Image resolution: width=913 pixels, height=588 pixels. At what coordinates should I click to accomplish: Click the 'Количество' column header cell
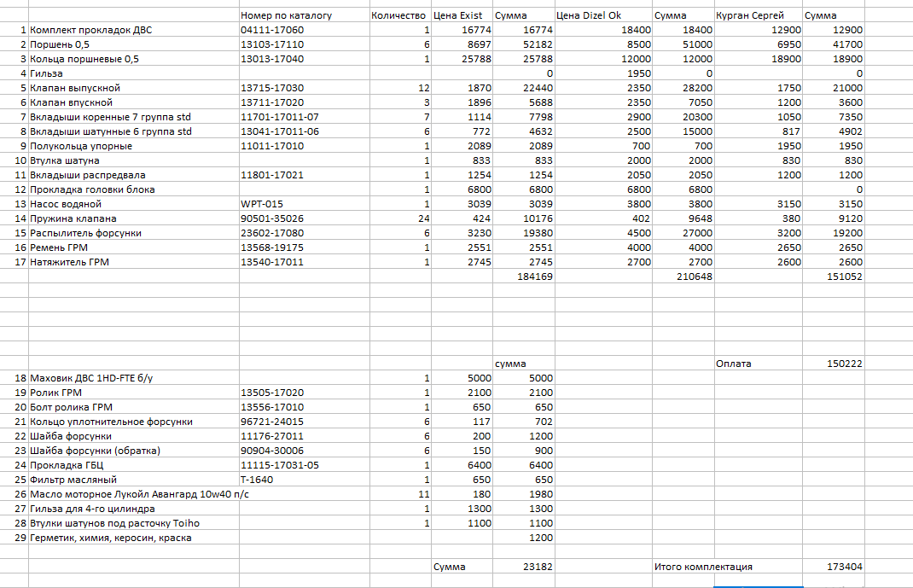[x=400, y=15]
